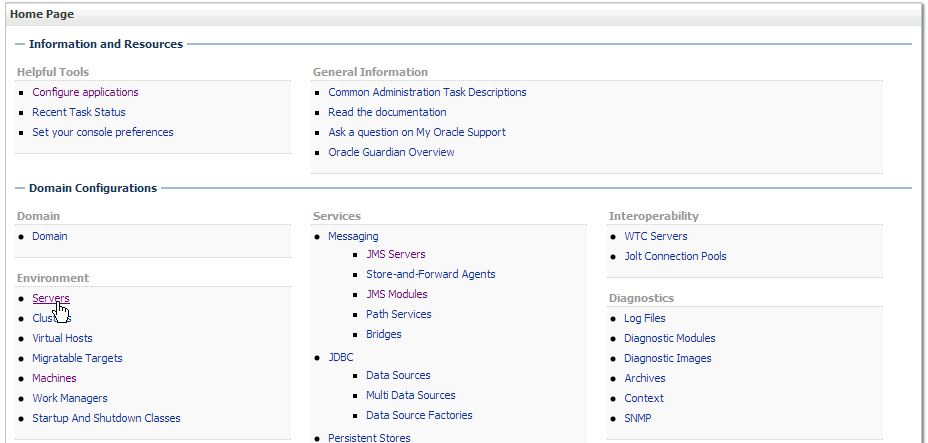
Task: Open Oracle Guardian Overview
Action: click(x=391, y=152)
